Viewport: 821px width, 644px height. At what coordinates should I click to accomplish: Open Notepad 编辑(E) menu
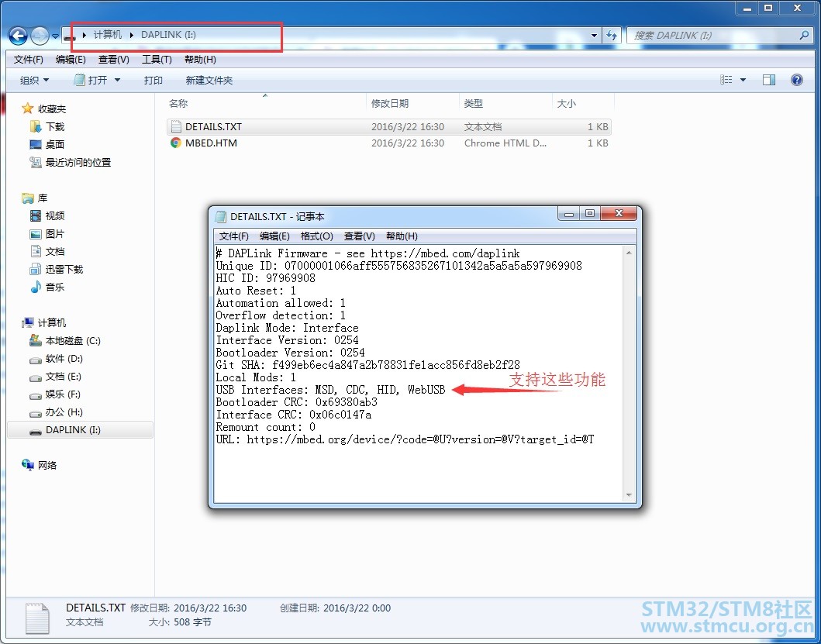[274, 236]
